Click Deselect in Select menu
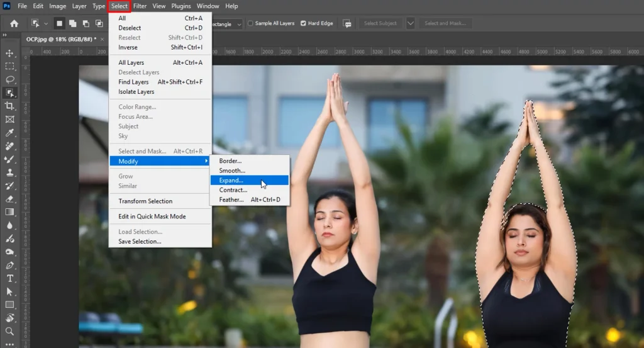The height and width of the screenshot is (348, 644). 160,28
